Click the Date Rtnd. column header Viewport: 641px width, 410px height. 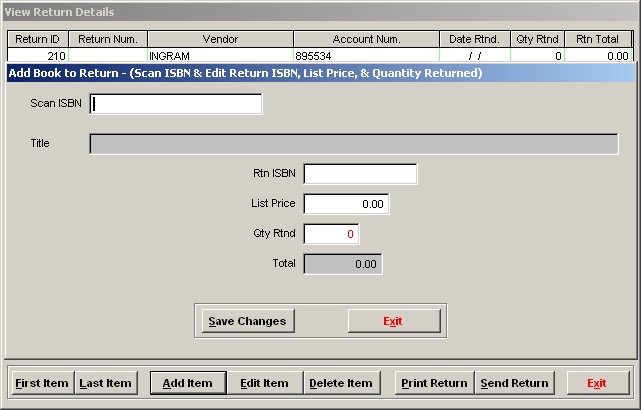click(475, 39)
